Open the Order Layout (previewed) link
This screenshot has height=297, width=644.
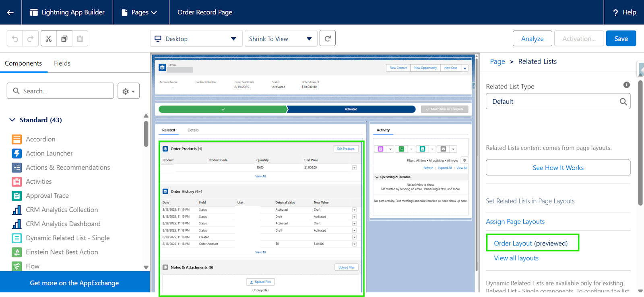(530, 243)
